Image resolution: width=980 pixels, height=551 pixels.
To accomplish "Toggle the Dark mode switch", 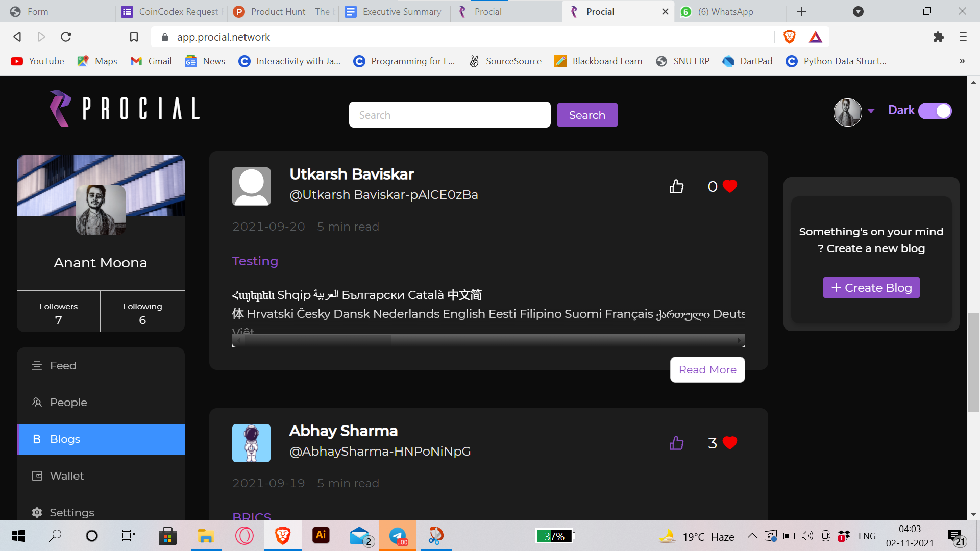I will [935, 111].
